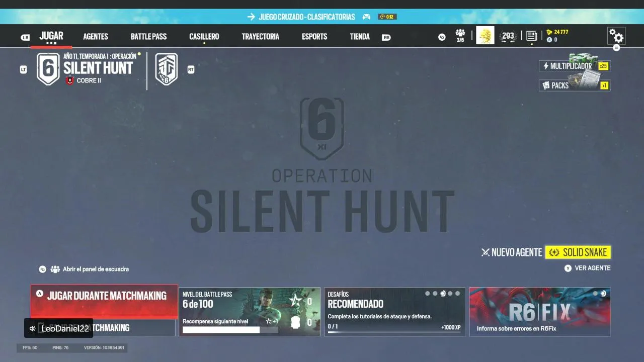Go to the TIENDA tab
644x362 pixels.
tap(360, 37)
